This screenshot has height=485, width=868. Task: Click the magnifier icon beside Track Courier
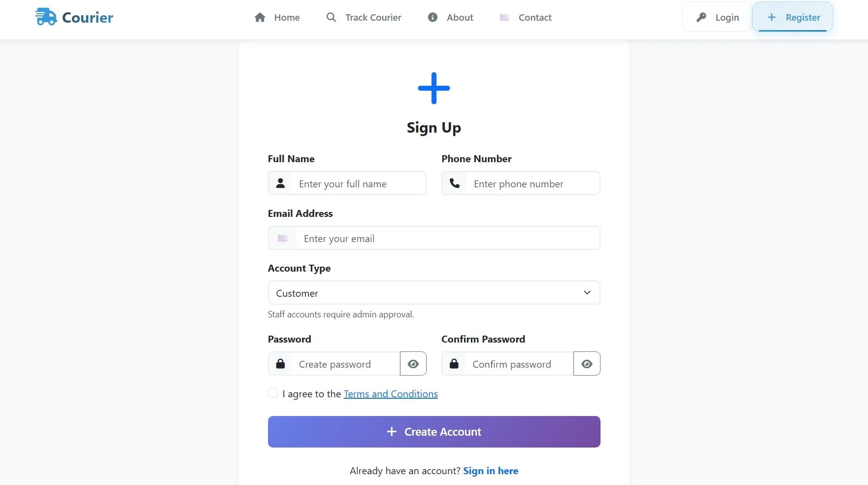pyautogui.click(x=331, y=17)
